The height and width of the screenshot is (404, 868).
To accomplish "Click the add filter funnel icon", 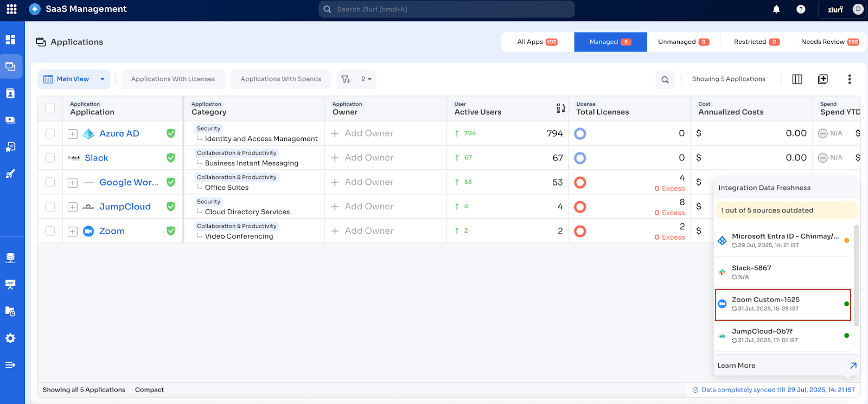I will coord(346,79).
